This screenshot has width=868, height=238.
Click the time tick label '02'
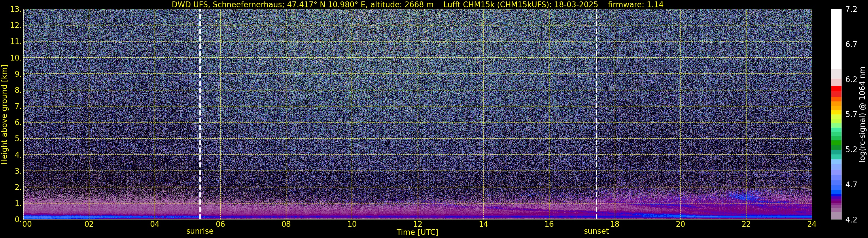tap(89, 224)
